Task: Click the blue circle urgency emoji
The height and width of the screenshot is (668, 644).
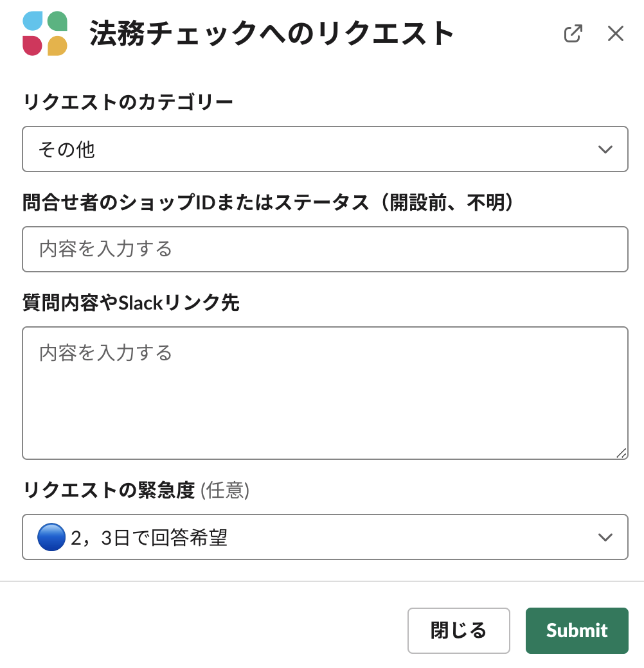Action: click(51, 537)
